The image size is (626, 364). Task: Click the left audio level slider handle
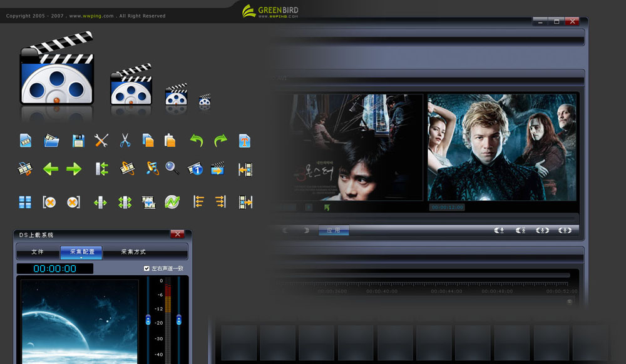tap(148, 320)
